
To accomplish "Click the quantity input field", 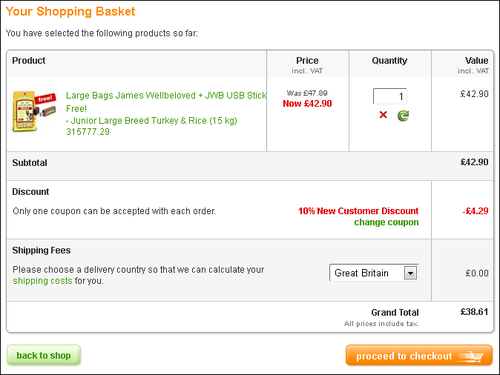I will [390, 96].
